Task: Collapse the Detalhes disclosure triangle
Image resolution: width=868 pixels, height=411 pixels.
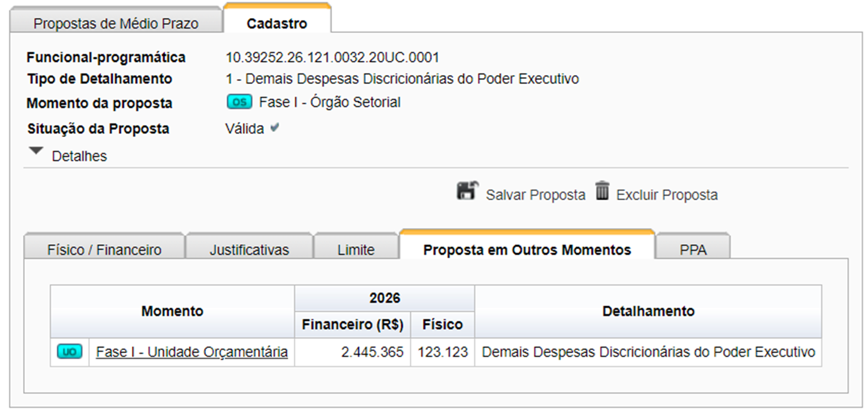Action: click(36, 151)
